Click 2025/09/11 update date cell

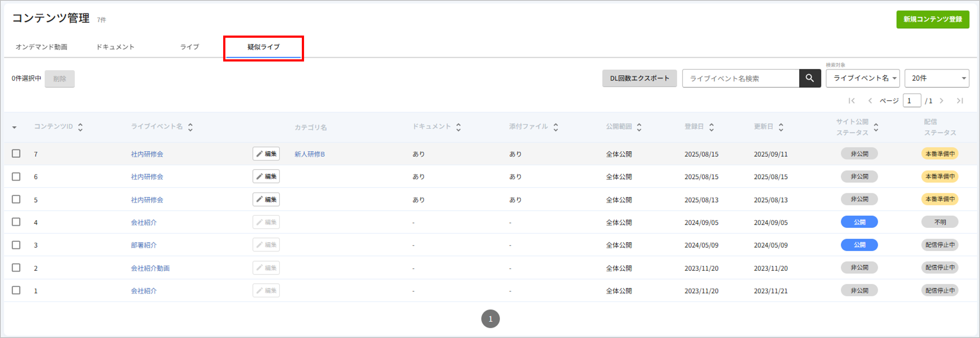[771, 154]
